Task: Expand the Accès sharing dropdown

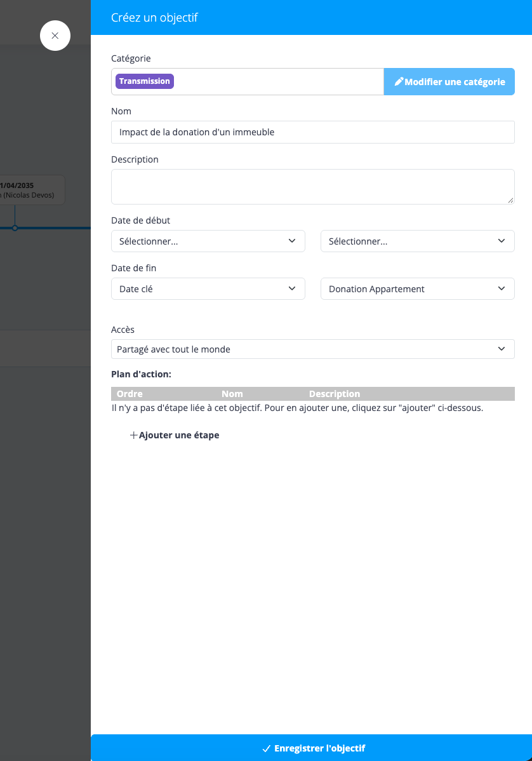Action: click(x=313, y=349)
